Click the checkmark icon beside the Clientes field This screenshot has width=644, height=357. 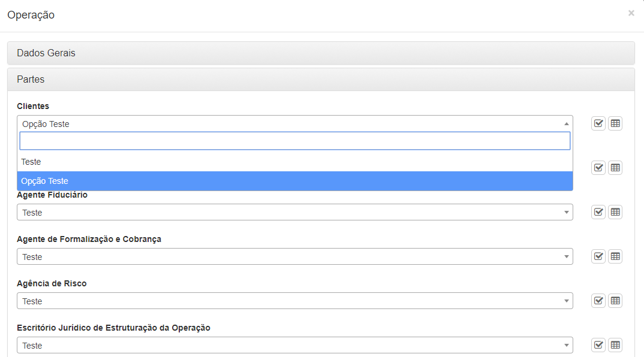(x=598, y=123)
